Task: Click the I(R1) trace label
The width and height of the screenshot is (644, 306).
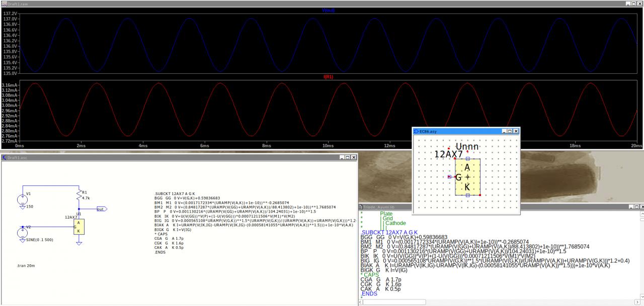Action: point(329,77)
